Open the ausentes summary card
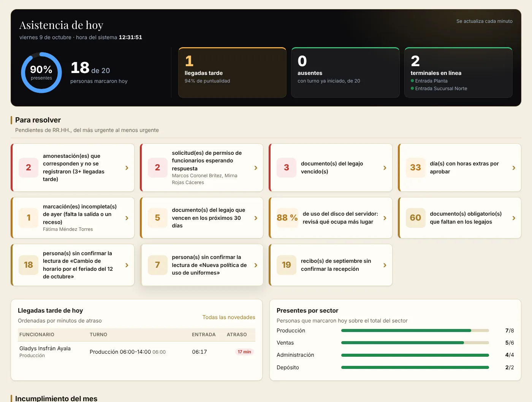532x402 pixels. (345, 73)
